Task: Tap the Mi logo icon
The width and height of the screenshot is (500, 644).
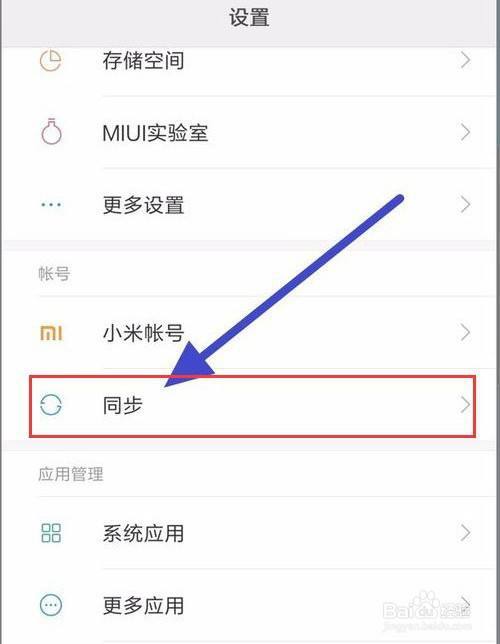Action: [51, 333]
